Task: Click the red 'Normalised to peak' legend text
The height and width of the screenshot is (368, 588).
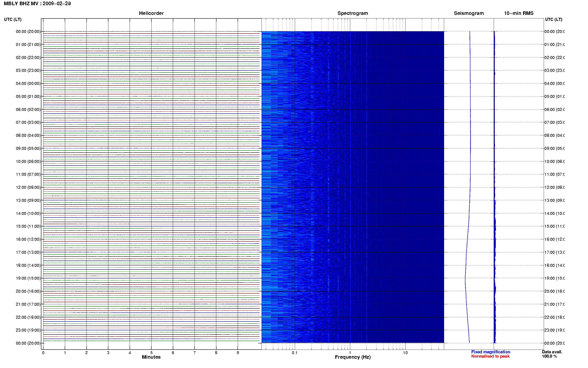Action: [x=490, y=356]
